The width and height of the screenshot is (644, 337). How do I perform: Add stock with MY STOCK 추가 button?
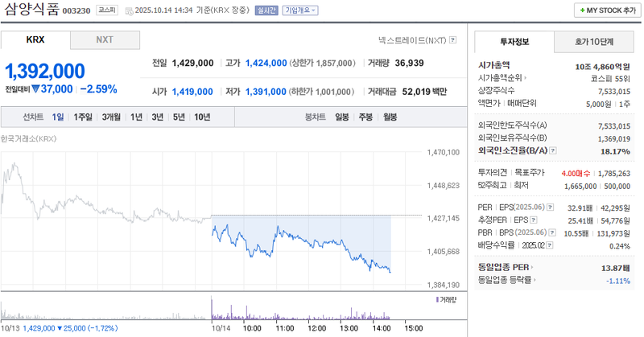point(605,10)
